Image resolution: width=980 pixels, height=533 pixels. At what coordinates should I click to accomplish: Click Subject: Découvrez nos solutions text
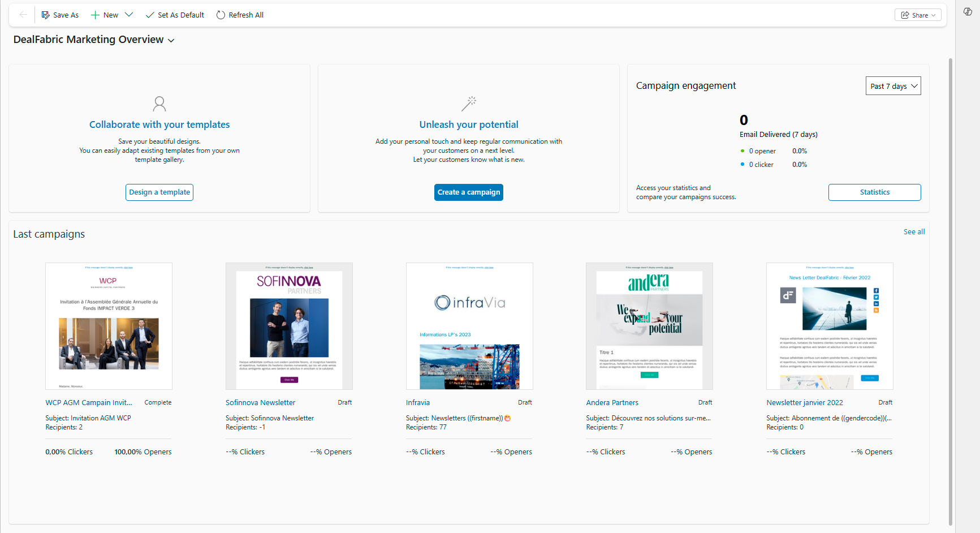[x=648, y=418]
